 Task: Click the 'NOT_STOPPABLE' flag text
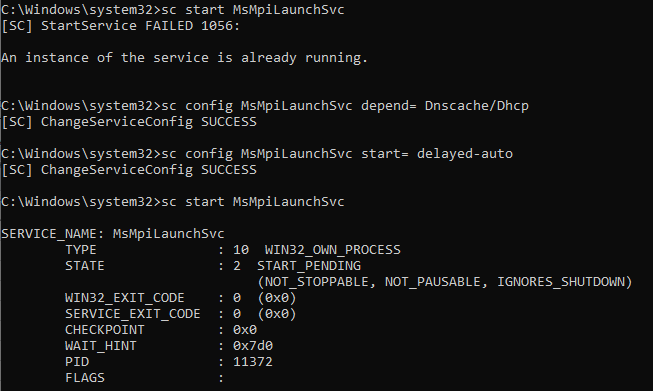(x=317, y=282)
